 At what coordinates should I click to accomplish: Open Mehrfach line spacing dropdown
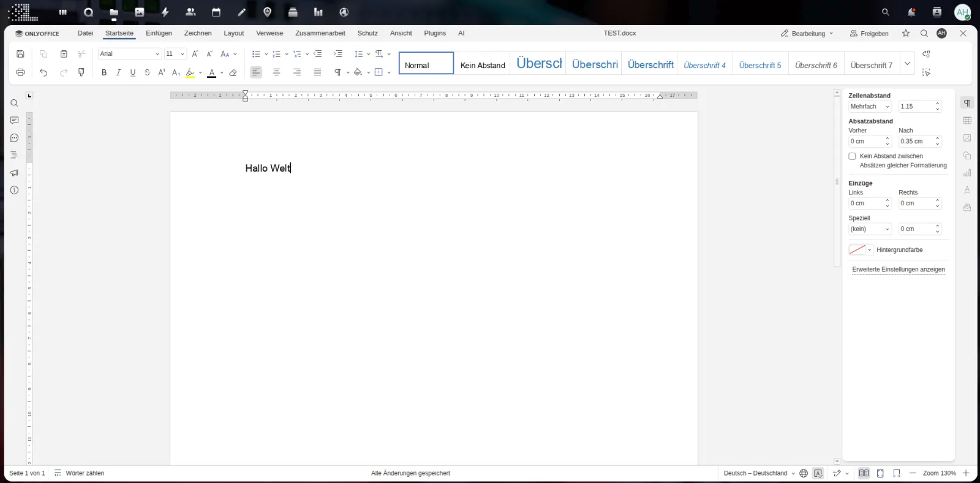tap(870, 107)
